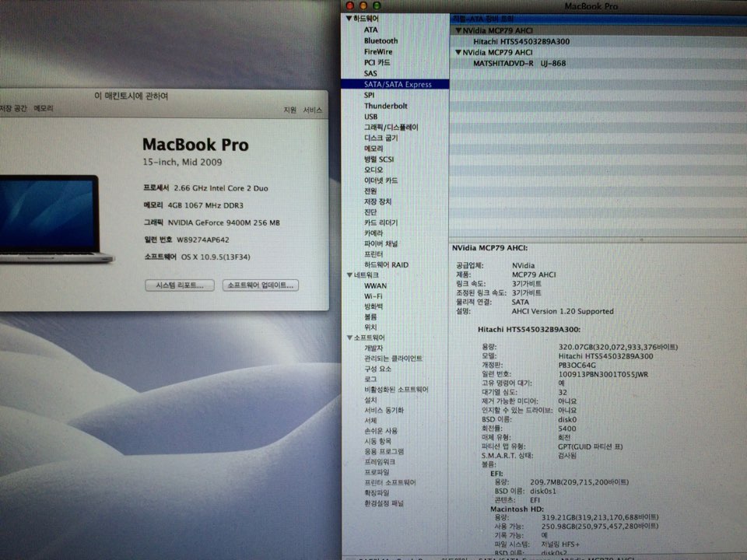
Task: Choose 그래픽/디스플레이 in the sidebar
Action: coord(391,128)
